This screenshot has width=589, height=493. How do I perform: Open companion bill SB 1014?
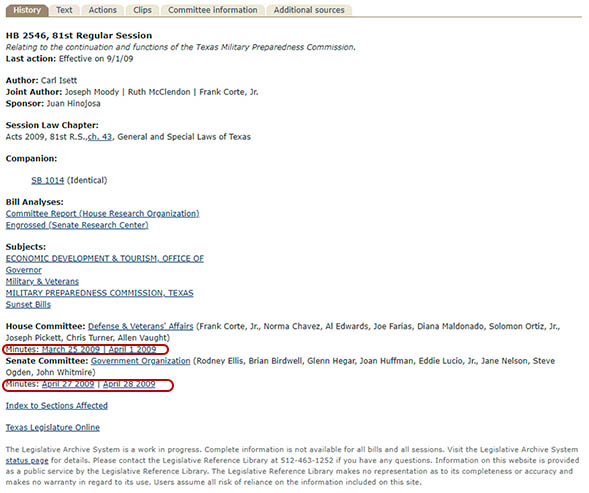[48, 180]
